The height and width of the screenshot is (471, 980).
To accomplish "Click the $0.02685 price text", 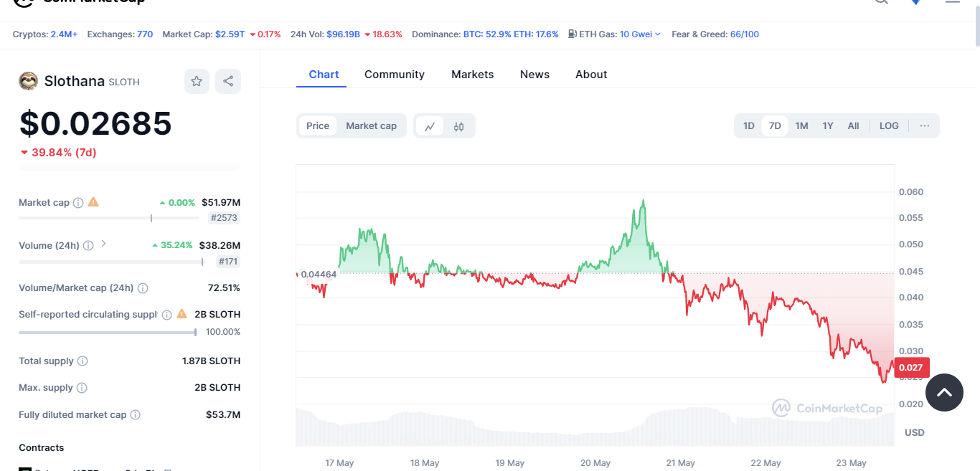I will 95,123.
